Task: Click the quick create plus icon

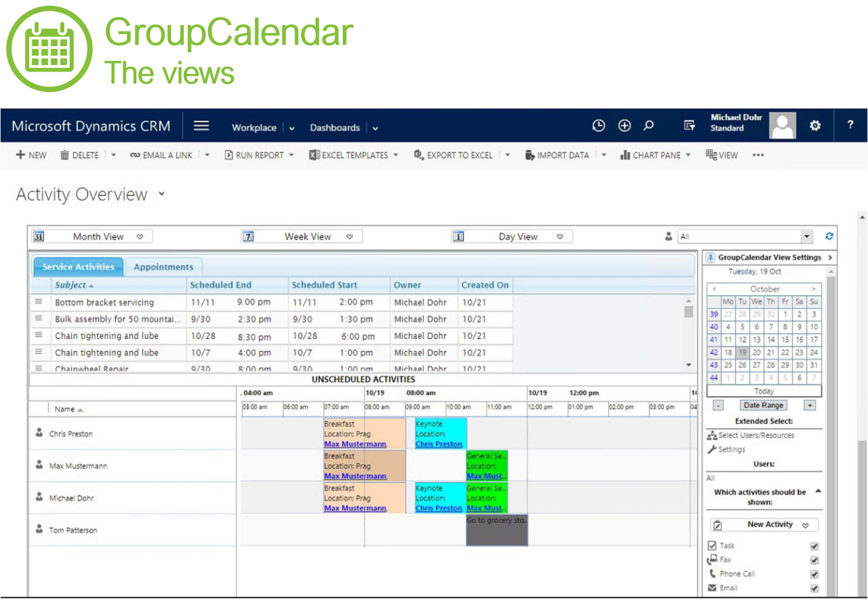Action: coord(624,126)
